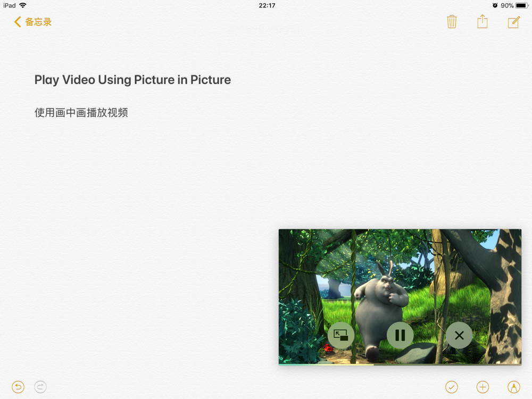Start sketch drawing tool
The height and width of the screenshot is (399, 532).
[x=514, y=387]
